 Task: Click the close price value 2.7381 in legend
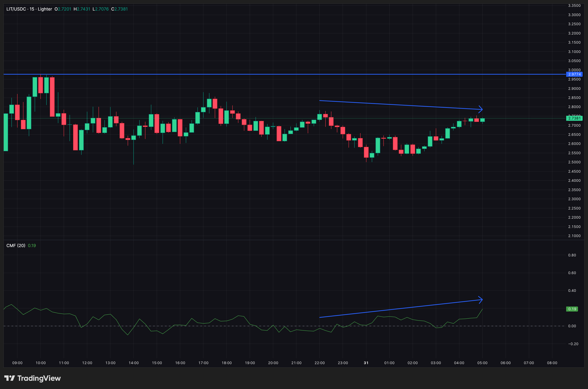point(121,9)
